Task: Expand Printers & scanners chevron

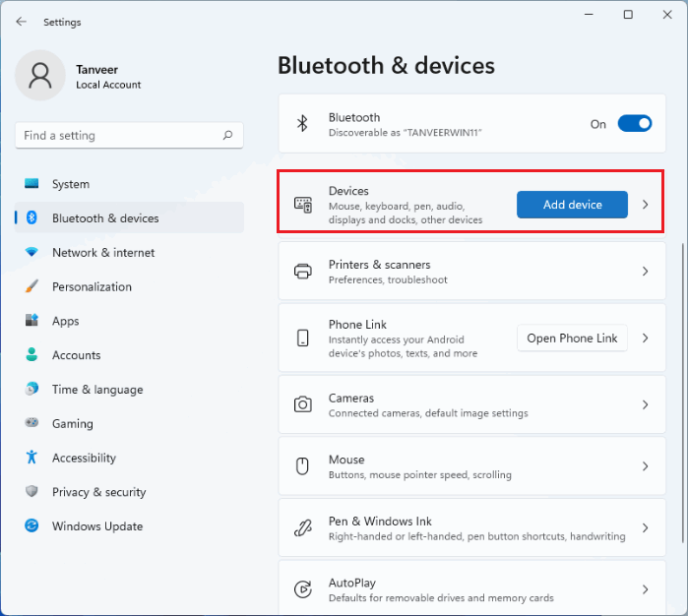Action: [645, 272]
